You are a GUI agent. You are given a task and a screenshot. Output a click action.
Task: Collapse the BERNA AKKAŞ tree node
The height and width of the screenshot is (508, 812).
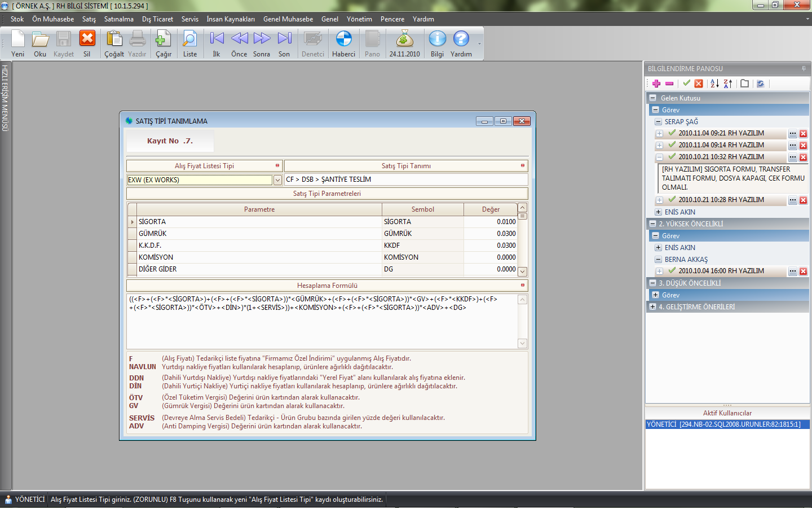pos(658,260)
